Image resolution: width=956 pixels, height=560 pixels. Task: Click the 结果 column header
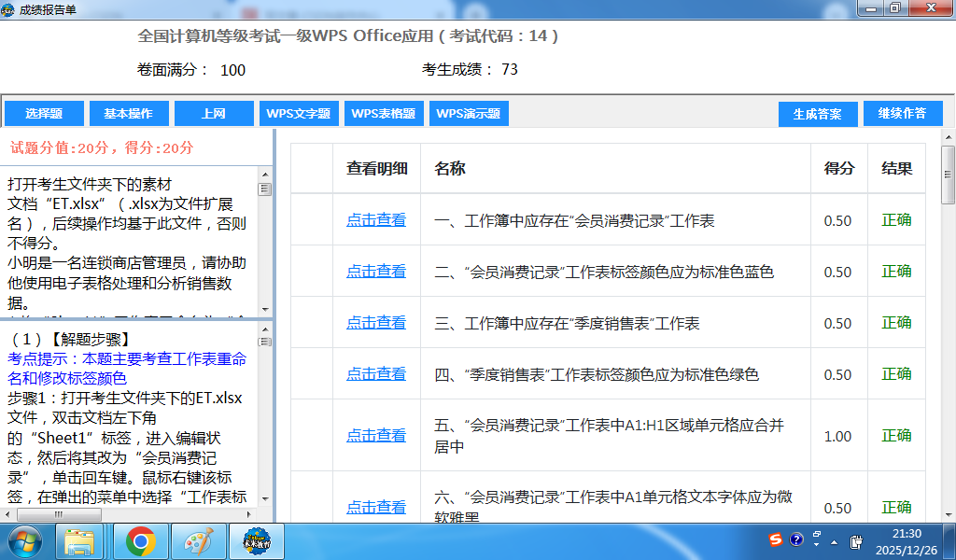click(897, 168)
